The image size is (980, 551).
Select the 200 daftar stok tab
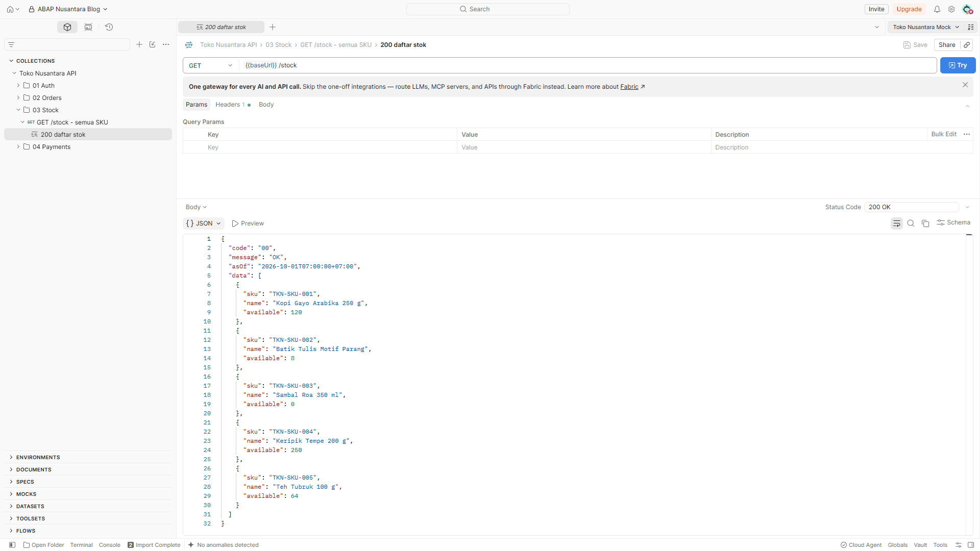(x=221, y=27)
